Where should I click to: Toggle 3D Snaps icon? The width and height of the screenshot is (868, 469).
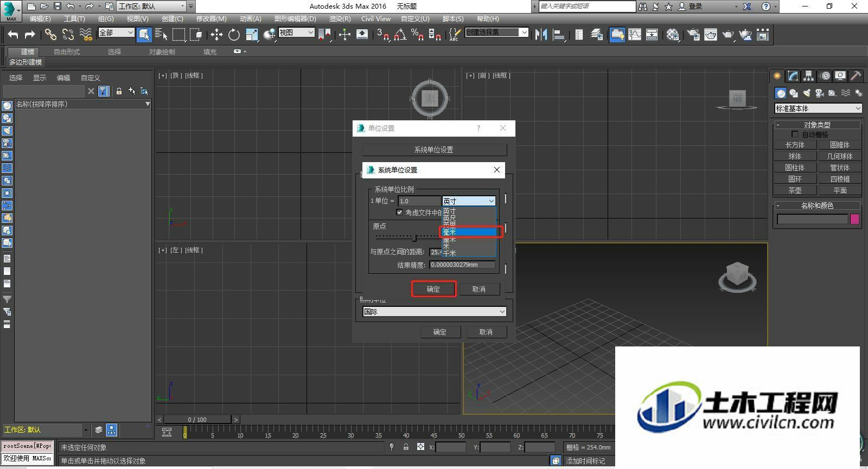pos(383,35)
